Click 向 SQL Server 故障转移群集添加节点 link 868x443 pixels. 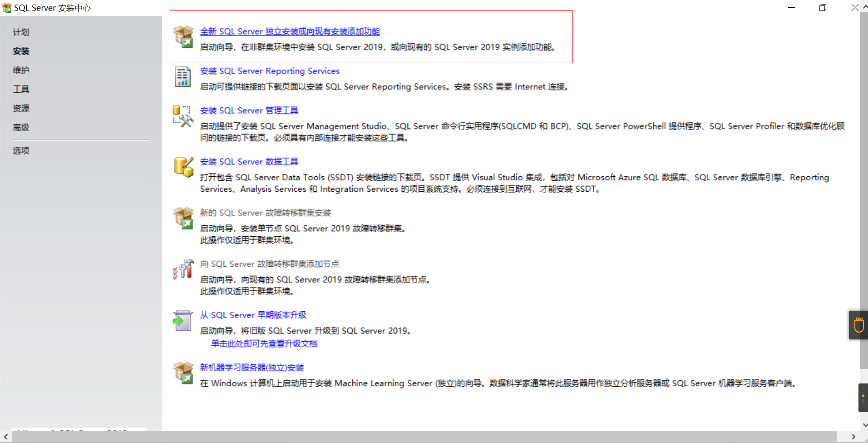coord(270,264)
